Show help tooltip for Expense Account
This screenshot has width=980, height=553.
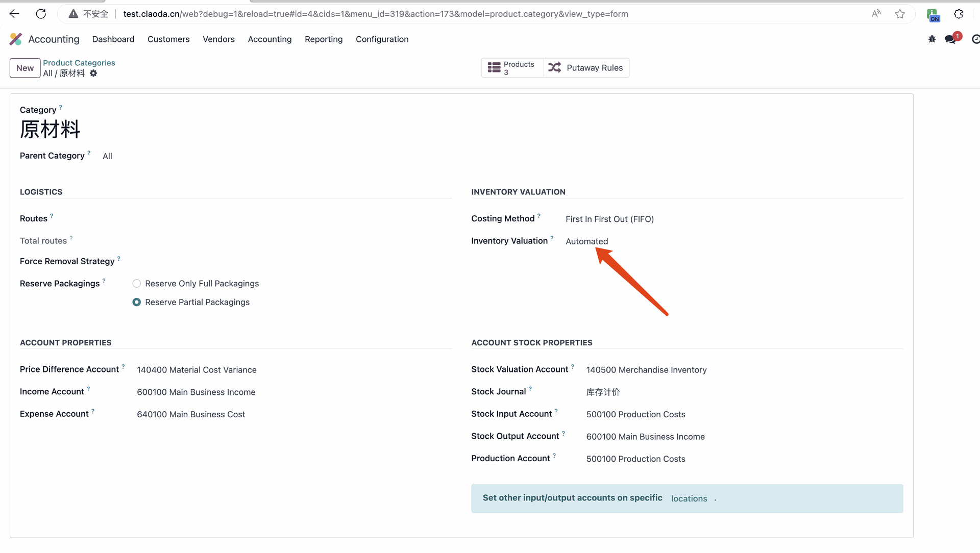pyautogui.click(x=93, y=411)
